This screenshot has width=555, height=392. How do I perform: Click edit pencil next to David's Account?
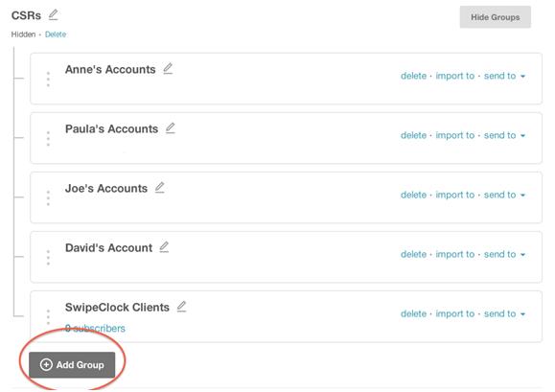[x=164, y=247]
